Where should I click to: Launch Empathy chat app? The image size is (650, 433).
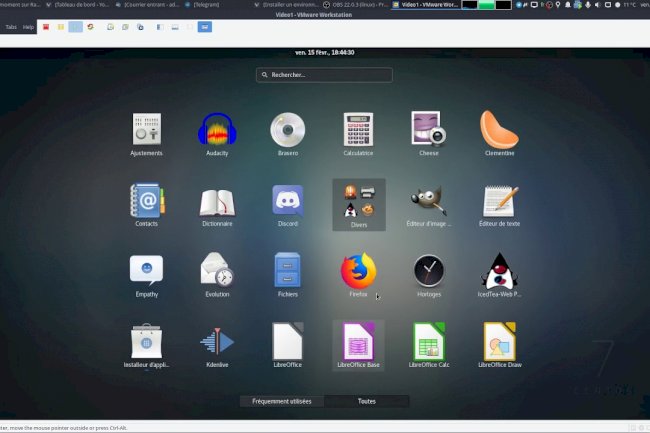point(146,276)
